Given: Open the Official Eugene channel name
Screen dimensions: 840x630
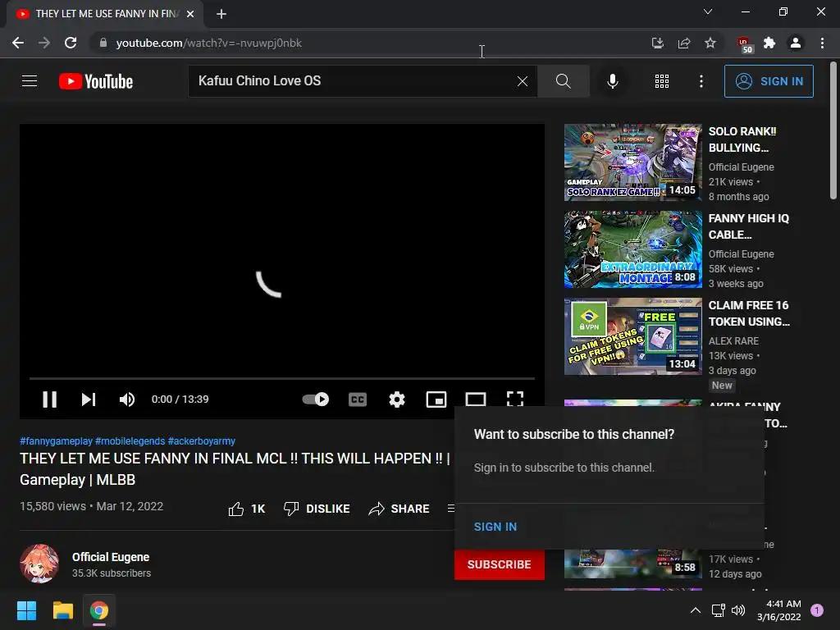Looking at the screenshot, I should point(111,557).
